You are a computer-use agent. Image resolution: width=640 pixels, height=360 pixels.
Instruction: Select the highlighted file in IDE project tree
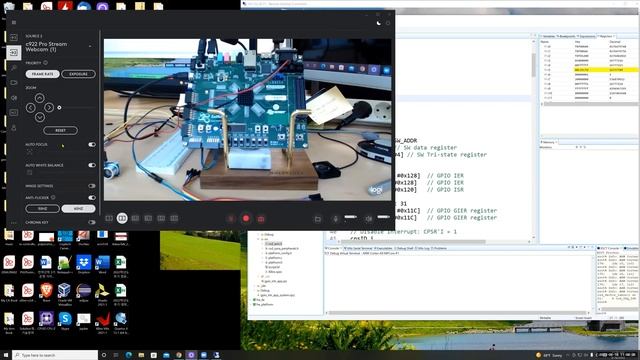tap(273, 244)
